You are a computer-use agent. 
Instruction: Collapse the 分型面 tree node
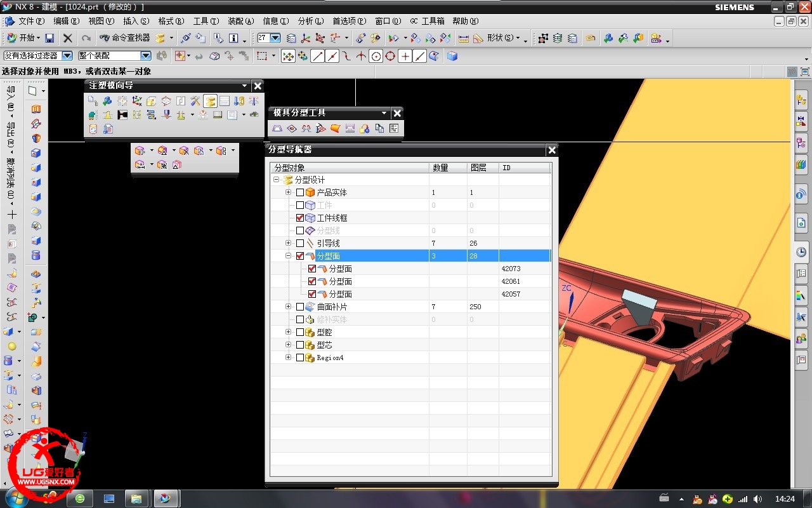point(288,256)
